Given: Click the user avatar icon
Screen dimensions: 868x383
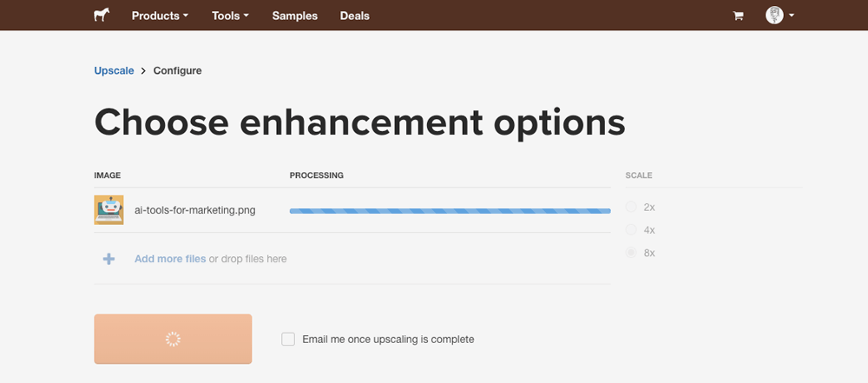Looking at the screenshot, I should (774, 16).
